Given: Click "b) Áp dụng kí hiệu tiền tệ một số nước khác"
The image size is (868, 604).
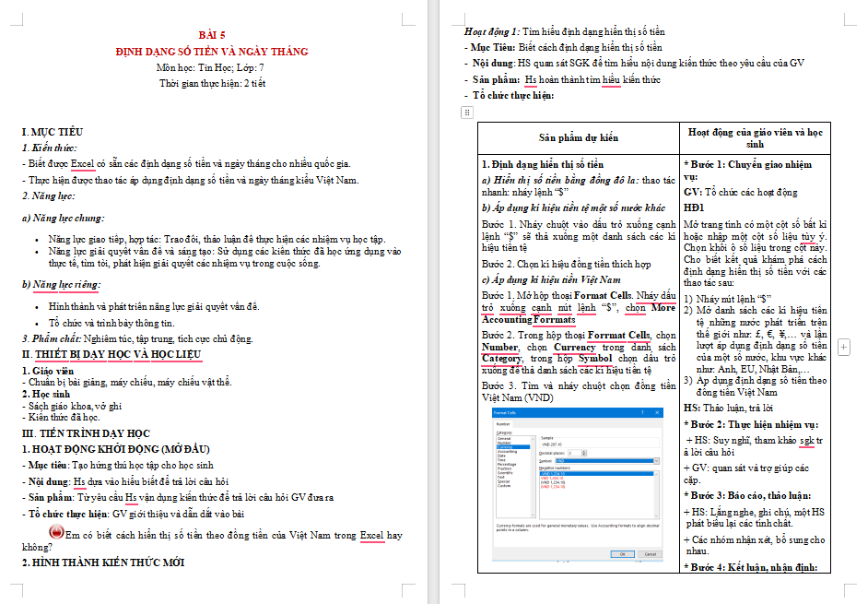Looking at the screenshot, I should pyautogui.click(x=573, y=207).
